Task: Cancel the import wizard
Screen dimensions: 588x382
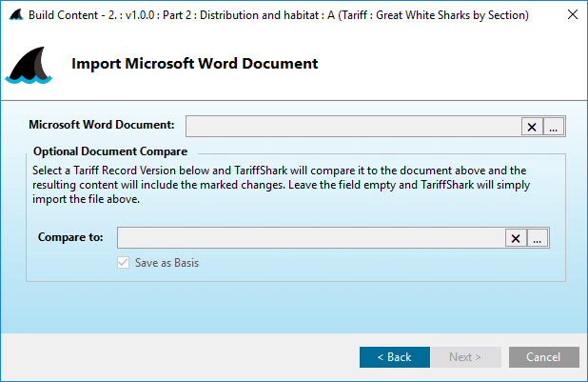Action: [x=544, y=357]
